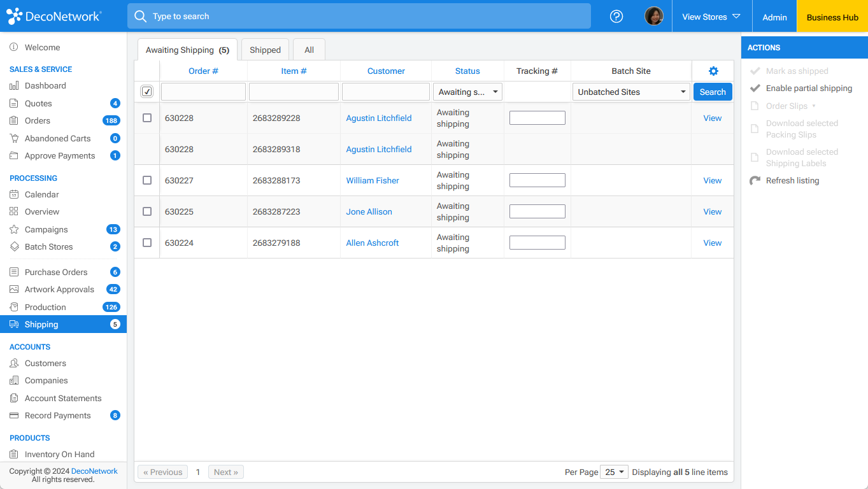Open the Unbatched Sites dropdown
868x489 pixels.
coord(630,91)
